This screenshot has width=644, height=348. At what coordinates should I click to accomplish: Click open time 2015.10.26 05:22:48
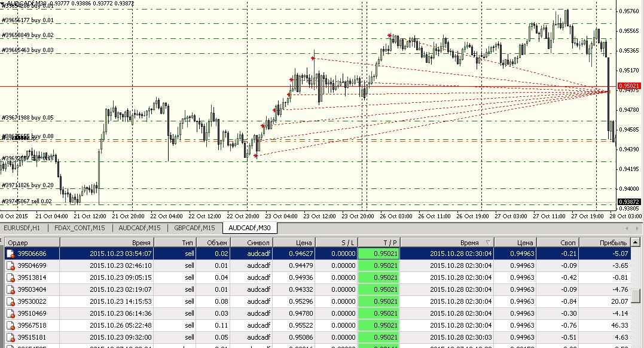click(120, 325)
